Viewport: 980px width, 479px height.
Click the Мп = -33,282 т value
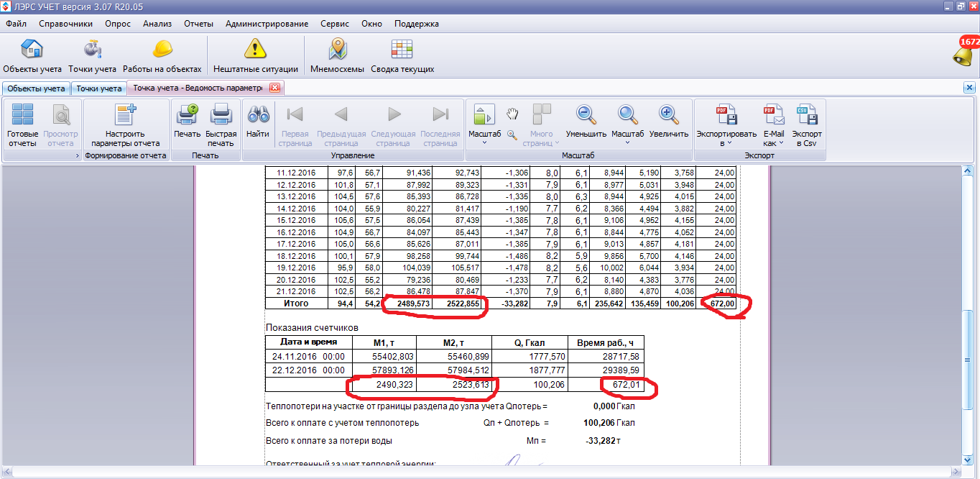tap(602, 440)
